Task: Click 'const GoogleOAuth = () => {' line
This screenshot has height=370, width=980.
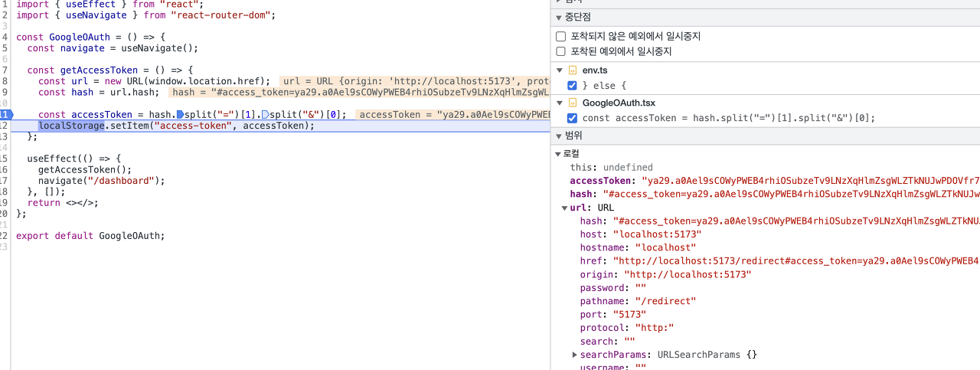Action: (x=90, y=37)
